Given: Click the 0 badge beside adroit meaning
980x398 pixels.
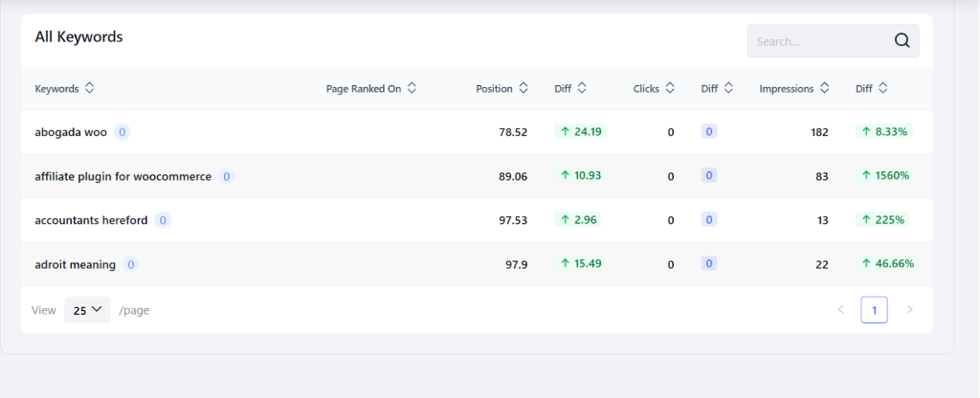Looking at the screenshot, I should point(130,265).
